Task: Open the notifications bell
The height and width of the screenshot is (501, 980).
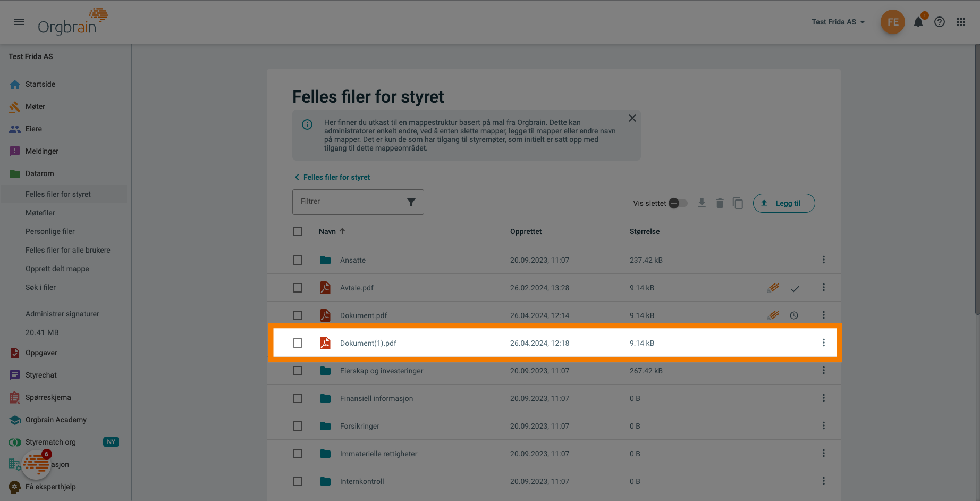Action: (918, 22)
